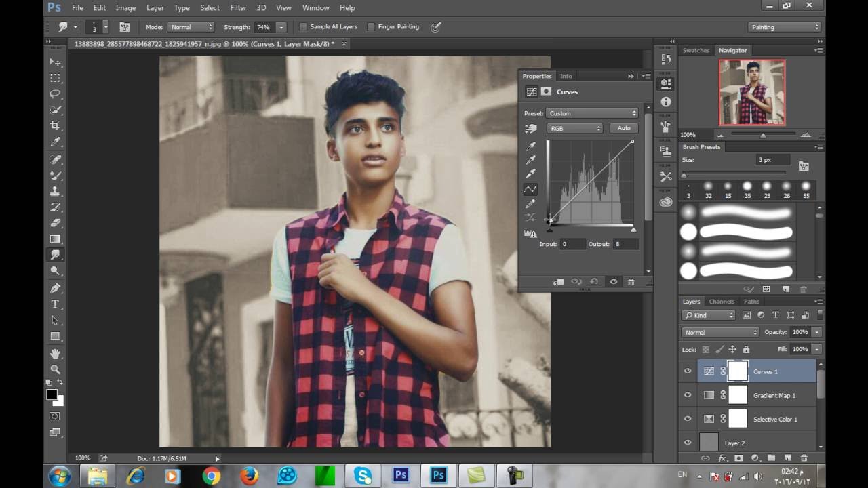This screenshot has height=488, width=868.
Task: Toggle adjustment visibility eye in Properties panel
Action: [613, 282]
